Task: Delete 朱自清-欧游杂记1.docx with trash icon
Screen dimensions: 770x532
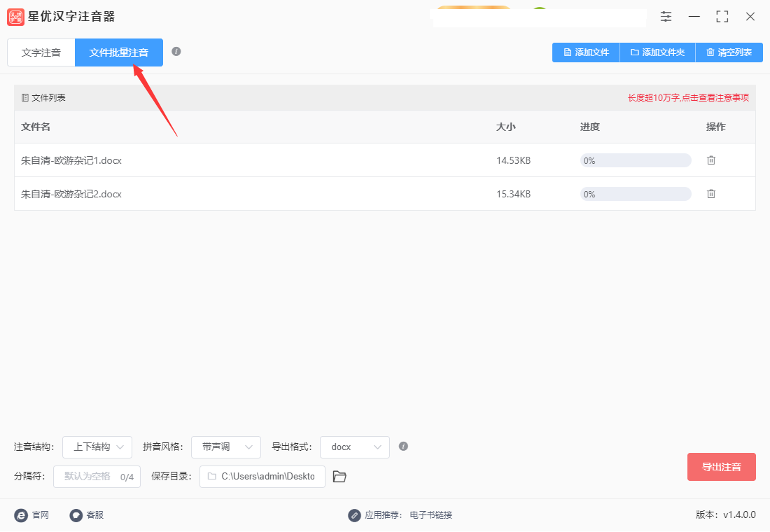Action: click(x=711, y=160)
